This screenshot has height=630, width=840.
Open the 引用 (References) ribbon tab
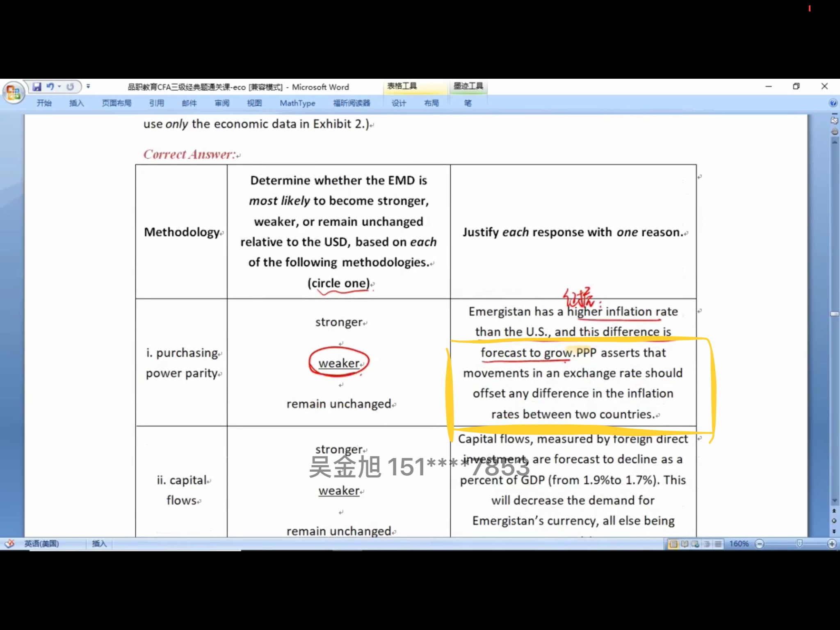coord(156,103)
